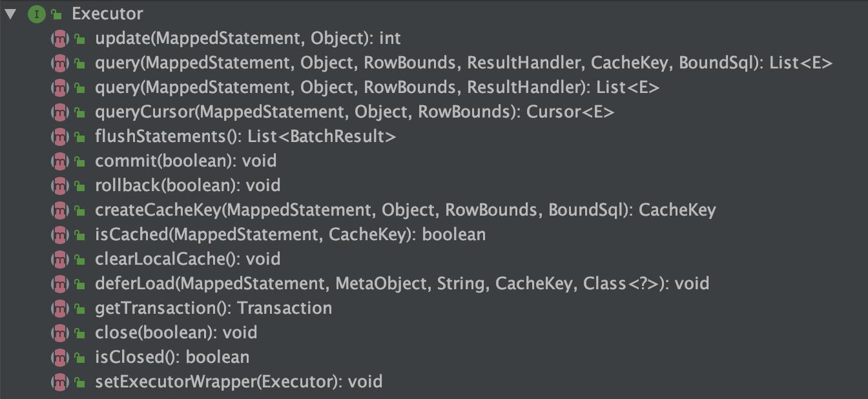The image size is (868, 399).
Task: Click the Executor interface icon
Action: click(x=36, y=14)
